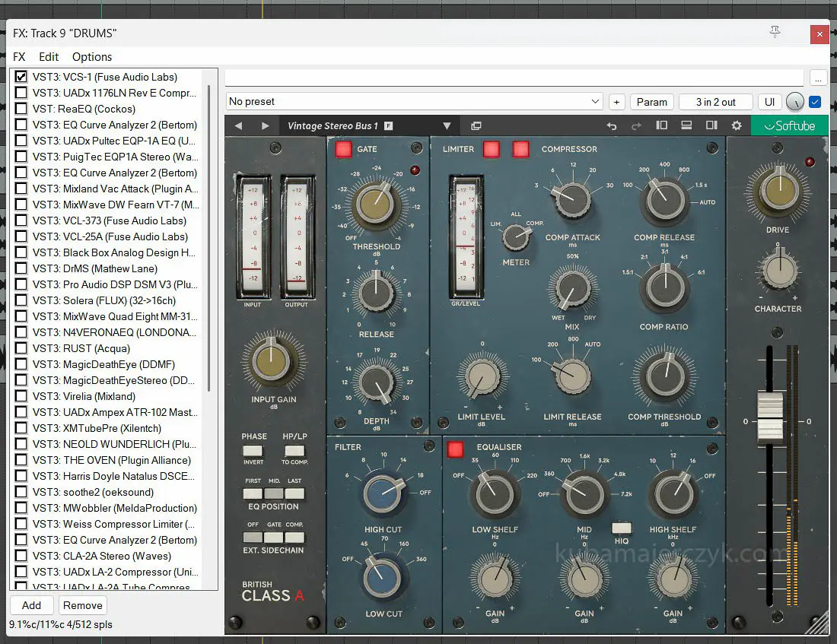Open Softube plugin settings gear
Screen dimensions: 837x644
pos(736,126)
